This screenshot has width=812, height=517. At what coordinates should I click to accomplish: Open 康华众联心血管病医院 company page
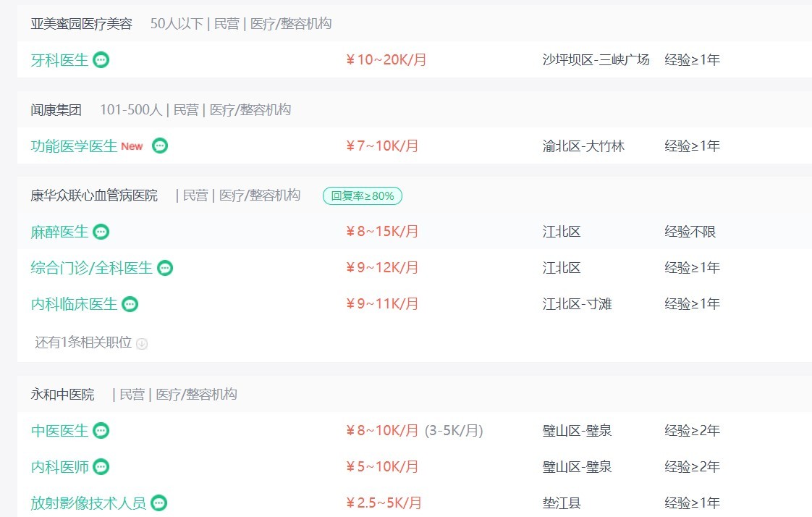94,196
